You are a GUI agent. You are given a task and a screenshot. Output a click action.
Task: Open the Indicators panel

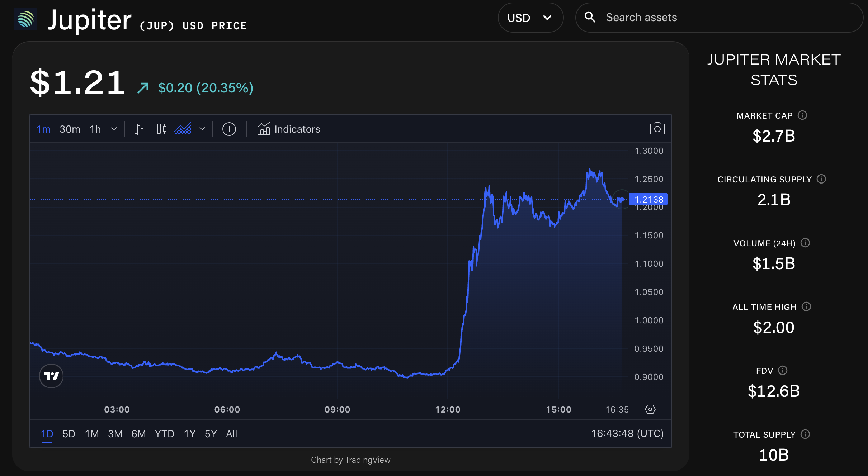289,129
